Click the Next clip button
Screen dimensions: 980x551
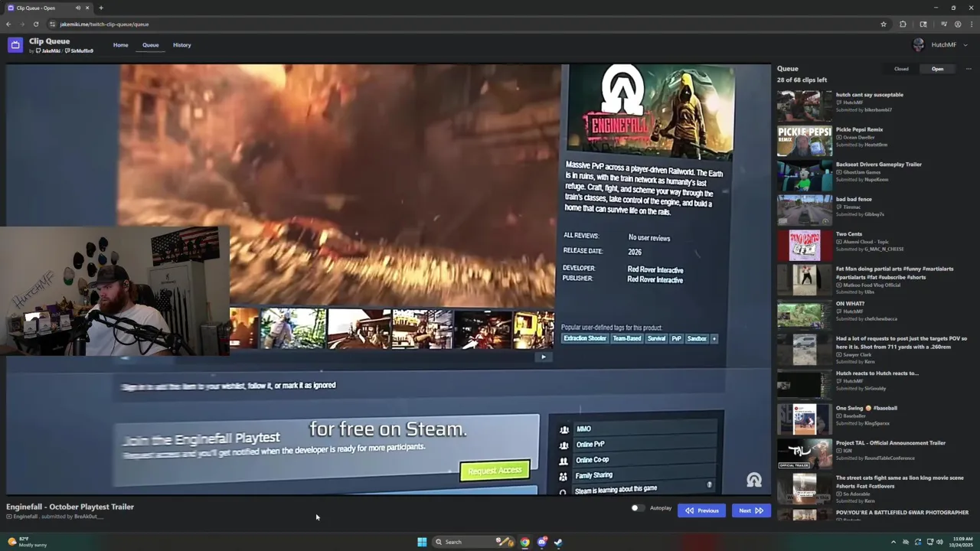click(x=750, y=510)
